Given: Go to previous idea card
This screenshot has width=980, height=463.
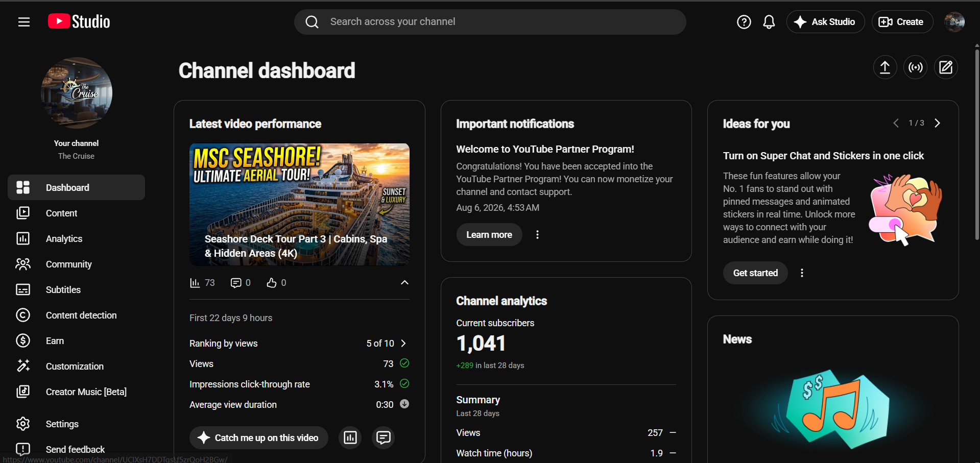Looking at the screenshot, I should pyautogui.click(x=896, y=123).
